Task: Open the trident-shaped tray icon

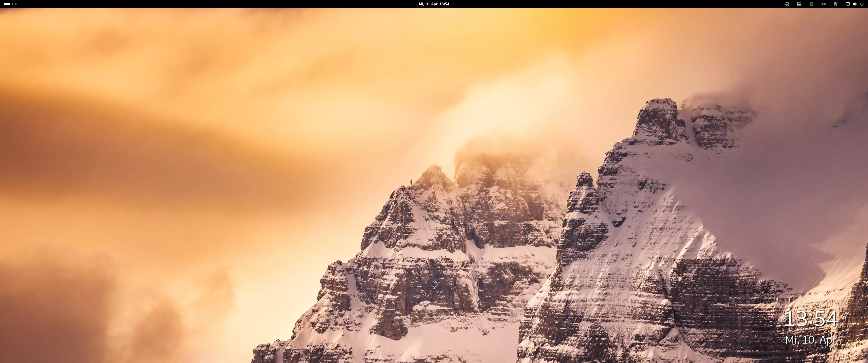Action: [x=836, y=4]
